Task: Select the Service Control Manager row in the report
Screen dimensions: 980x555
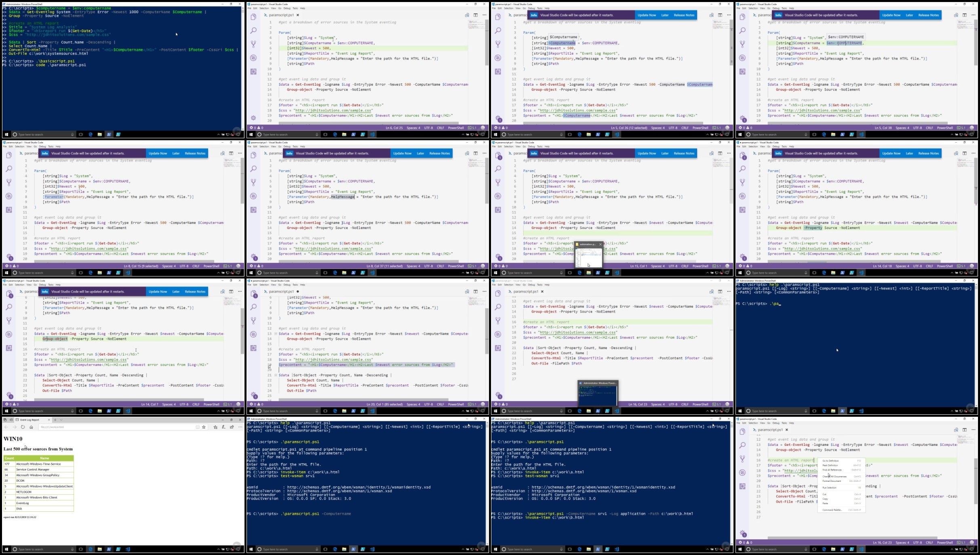Action: tap(39, 469)
